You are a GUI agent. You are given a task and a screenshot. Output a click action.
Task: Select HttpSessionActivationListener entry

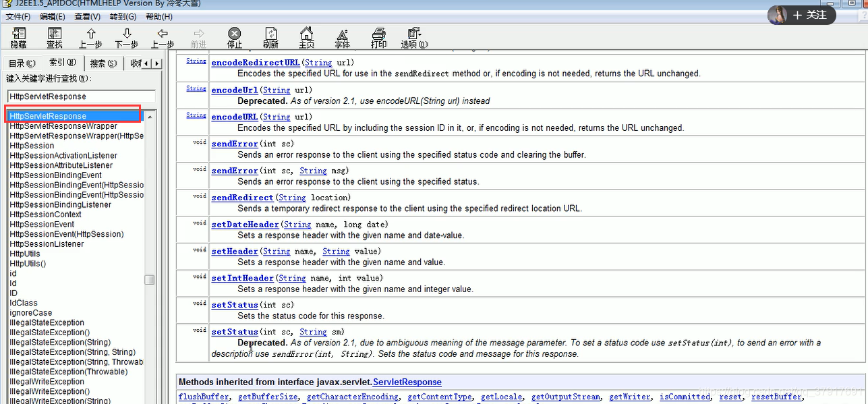63,155
